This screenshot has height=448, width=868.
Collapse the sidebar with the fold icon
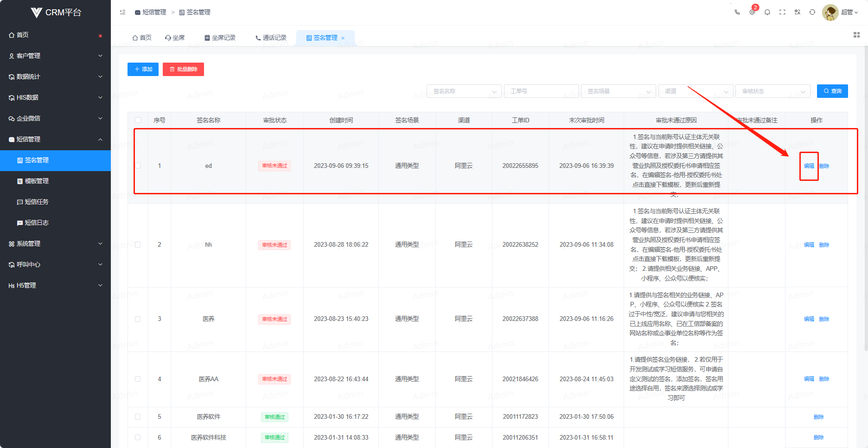(x=122, y=12)
